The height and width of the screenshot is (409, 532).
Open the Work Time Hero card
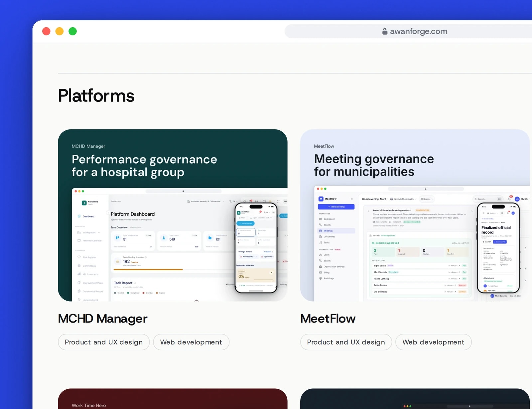pos(173,399)
